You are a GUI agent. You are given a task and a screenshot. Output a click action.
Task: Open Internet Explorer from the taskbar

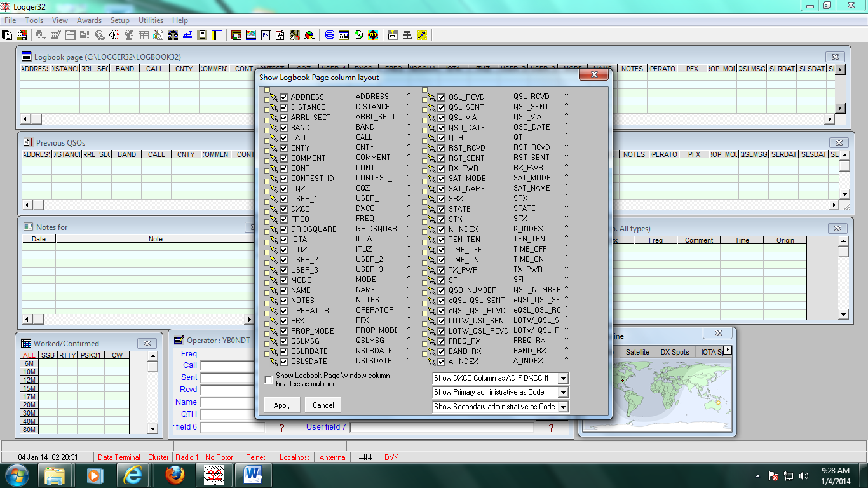pyautogui.click(x=134, y=475)
